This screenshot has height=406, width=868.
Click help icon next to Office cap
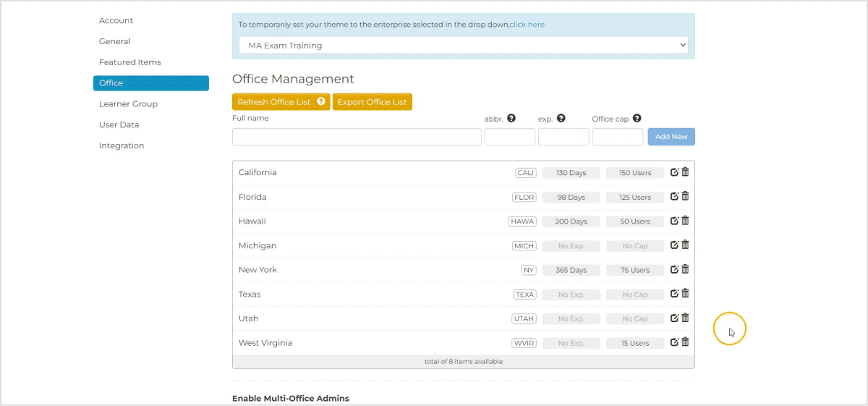637,119
